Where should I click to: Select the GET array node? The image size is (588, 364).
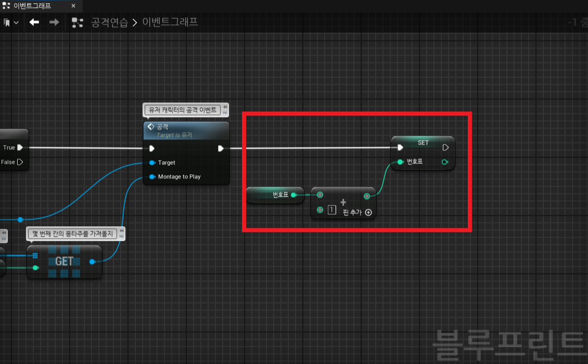point(64,261)
